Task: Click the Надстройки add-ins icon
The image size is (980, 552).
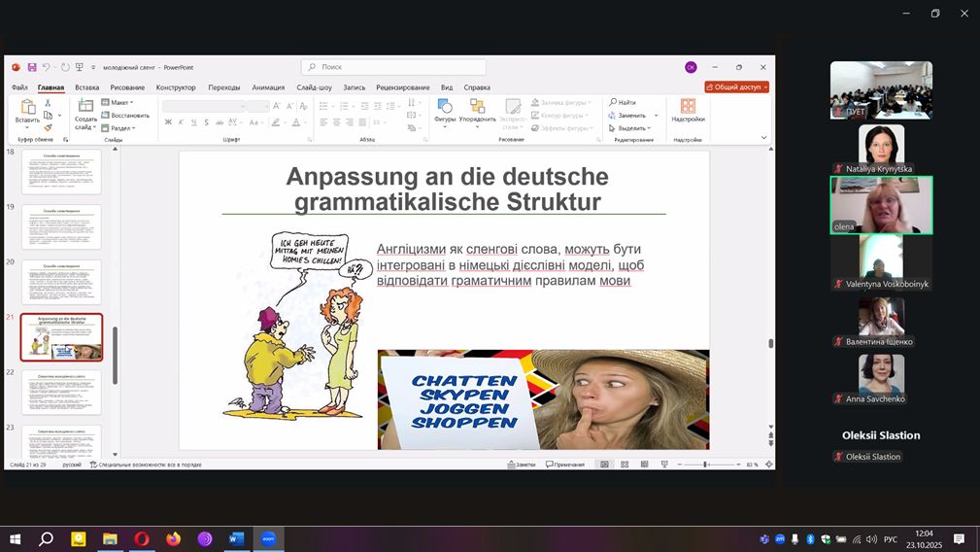Action: [688, 109]
